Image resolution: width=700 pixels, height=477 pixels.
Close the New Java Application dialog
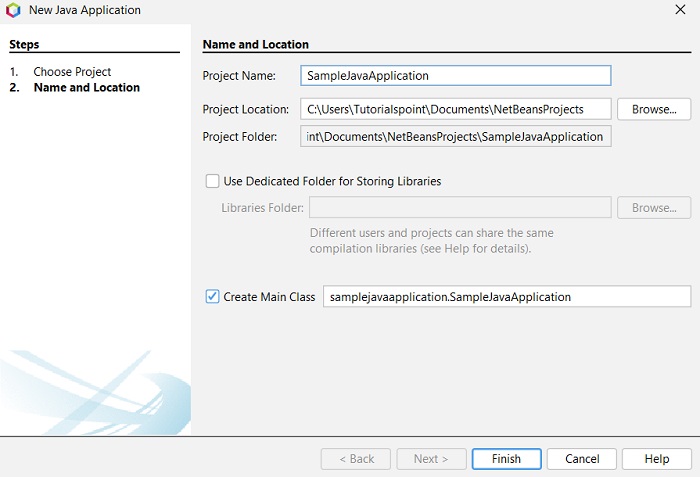(x=680, y=9)
